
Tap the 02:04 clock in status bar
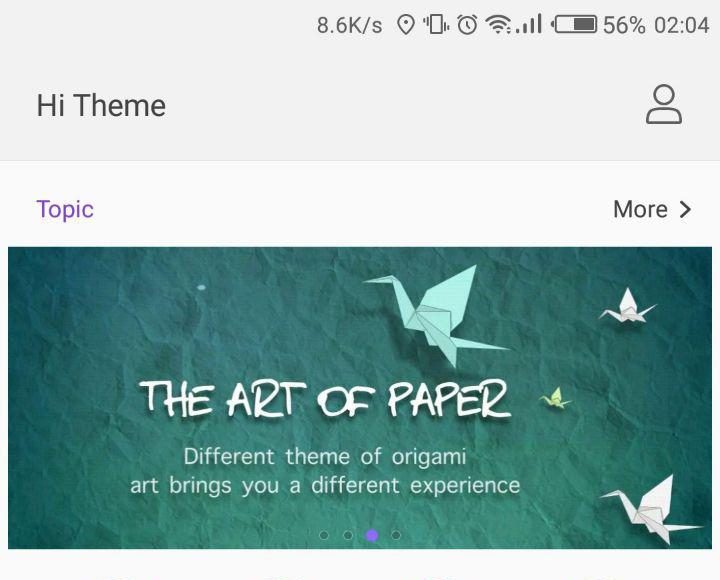[682, 25]
